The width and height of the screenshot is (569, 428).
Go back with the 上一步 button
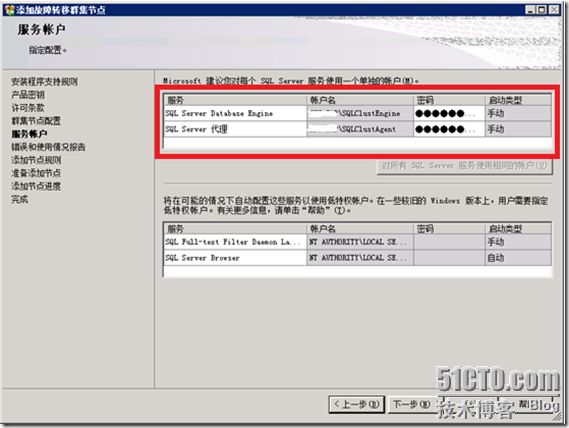tap(356, 404)
